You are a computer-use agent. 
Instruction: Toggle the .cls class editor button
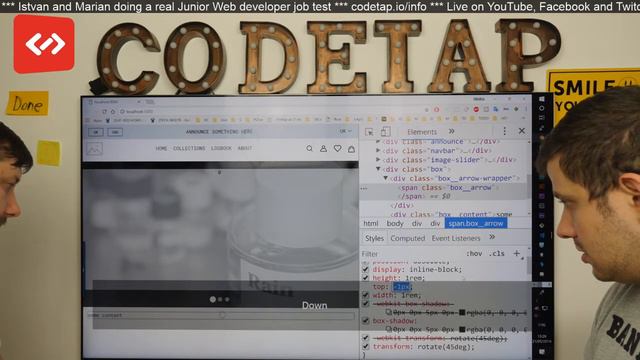click(497, 254)
